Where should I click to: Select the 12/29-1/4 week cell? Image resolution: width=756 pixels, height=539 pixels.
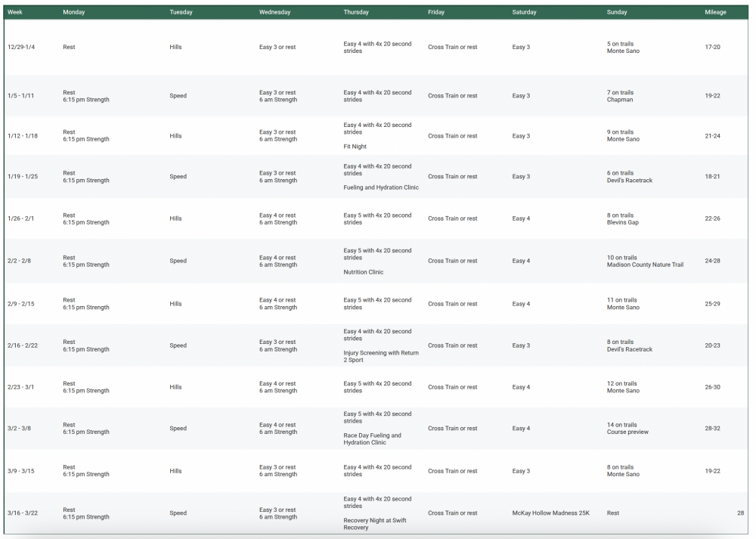tap(21, 48)
